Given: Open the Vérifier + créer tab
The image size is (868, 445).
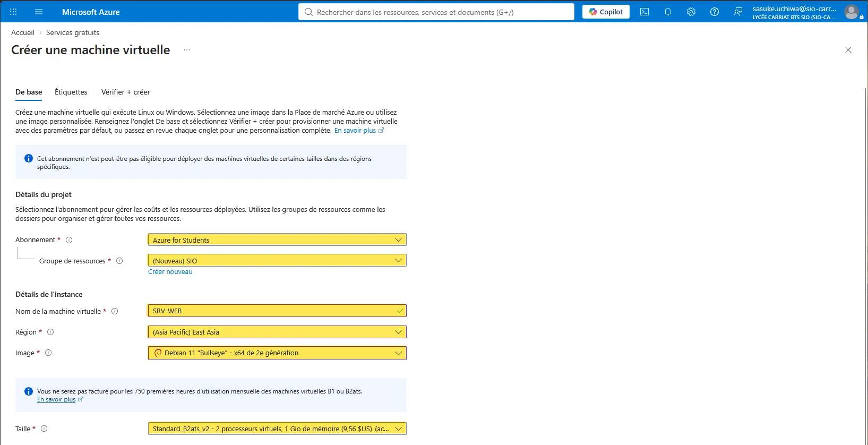Looking at the screenshot, I should (125, 92).
